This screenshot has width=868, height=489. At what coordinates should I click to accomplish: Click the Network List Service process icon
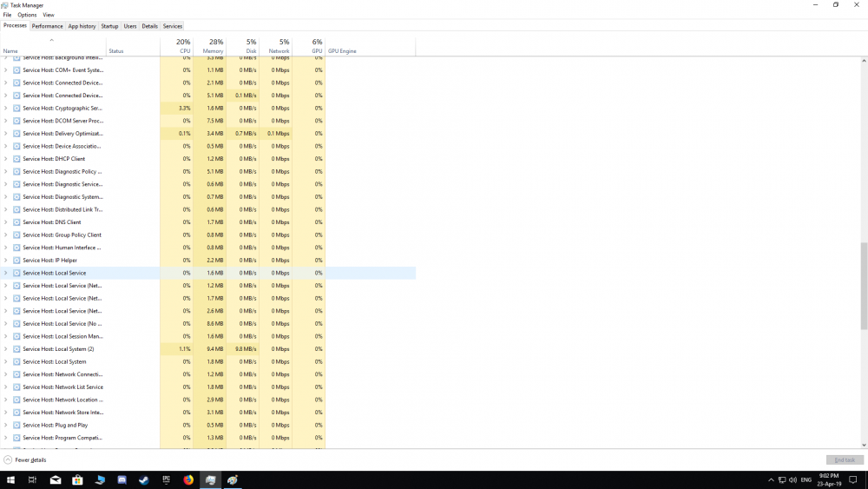click(16, 387)
